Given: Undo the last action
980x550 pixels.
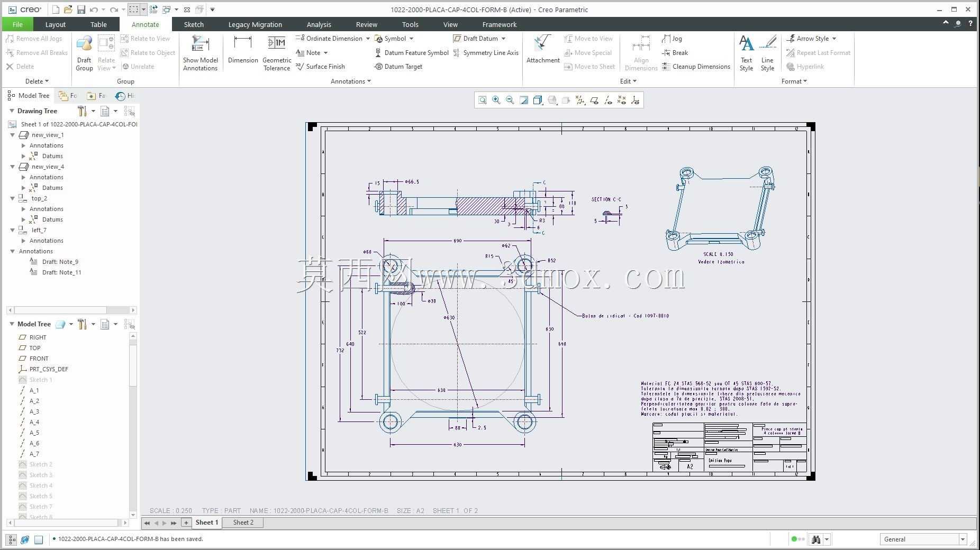Looking at the screenshot, I should pyautogui.click(x=94, y=10).
